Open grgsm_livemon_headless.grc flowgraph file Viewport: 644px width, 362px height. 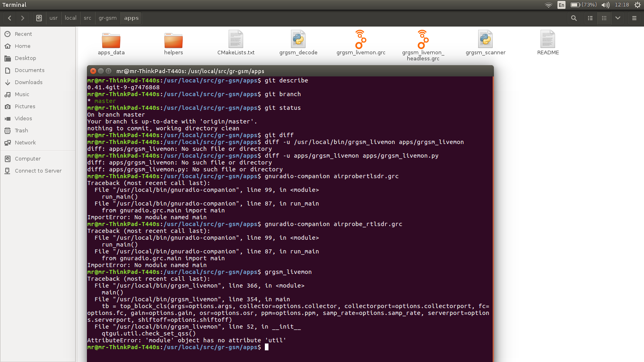423,40
